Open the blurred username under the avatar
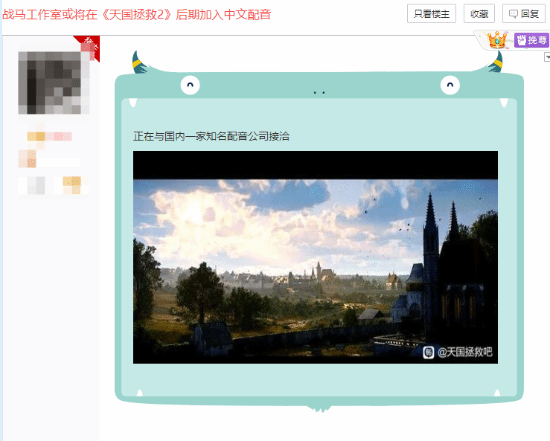The height and width of the screenshot is (441, 550). coord(49,136)
